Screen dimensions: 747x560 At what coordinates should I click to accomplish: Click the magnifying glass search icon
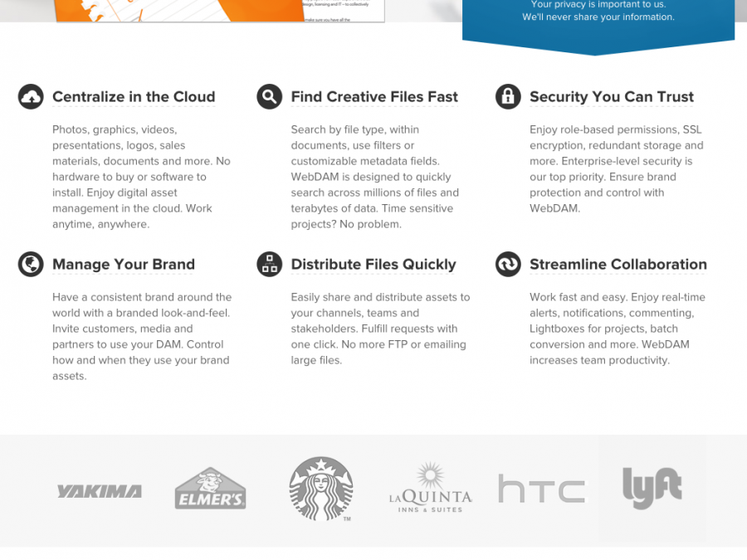269,97
